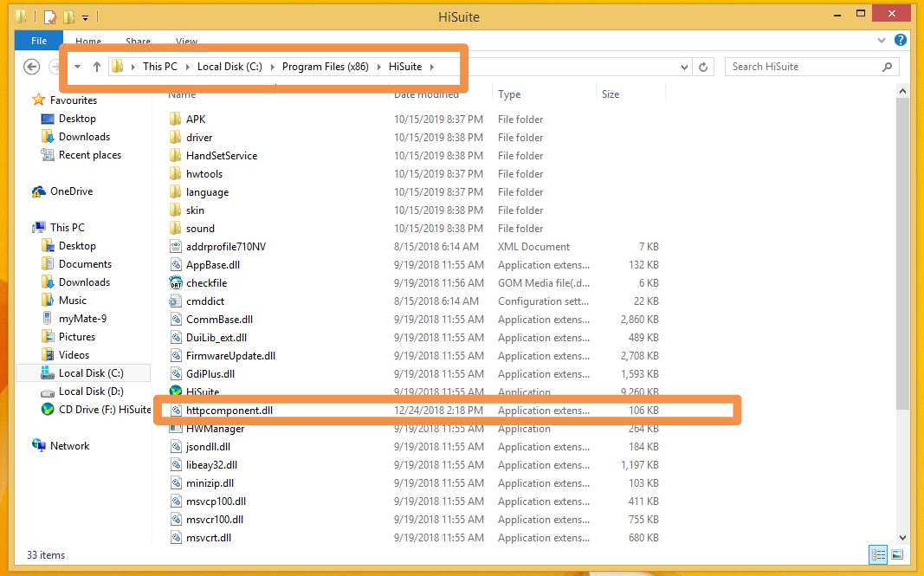Select the FirmwareUpdate.dll file

pyautogui.click(x=230, y=356)
